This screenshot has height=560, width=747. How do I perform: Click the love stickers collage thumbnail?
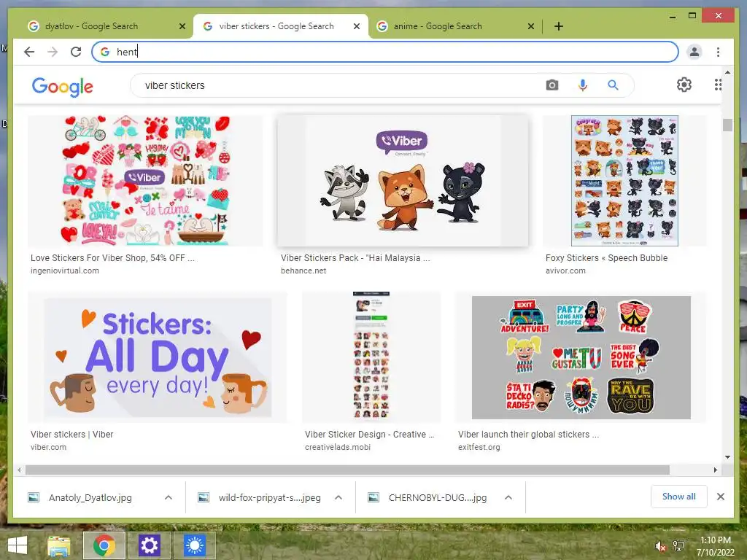tap(145, 181)
